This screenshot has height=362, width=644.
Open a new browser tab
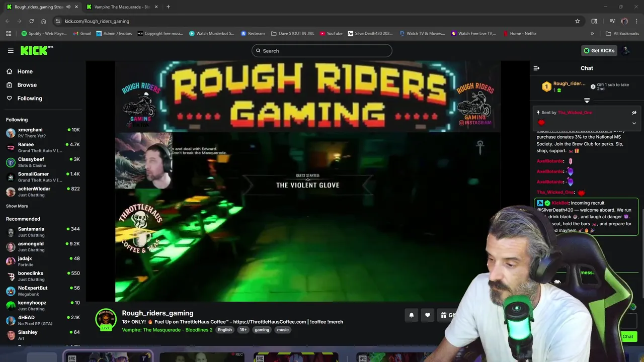click(168, 7)
